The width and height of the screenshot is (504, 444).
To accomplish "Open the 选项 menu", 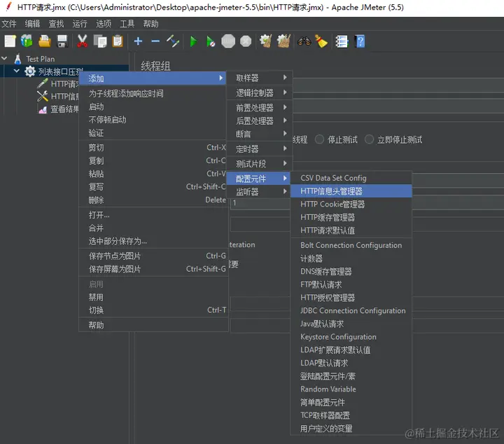I will [x=104, y=24].
